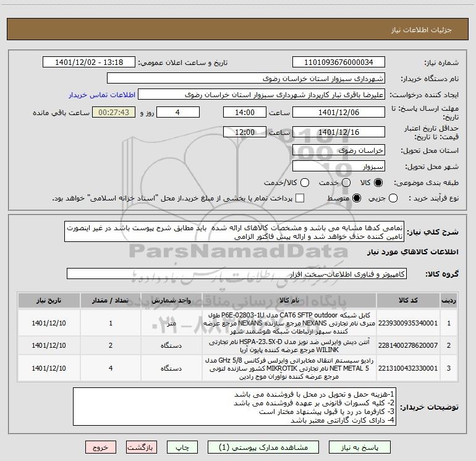Click the announcement date field 1401/12/02 - 13:18

click(x=89, y=62)
